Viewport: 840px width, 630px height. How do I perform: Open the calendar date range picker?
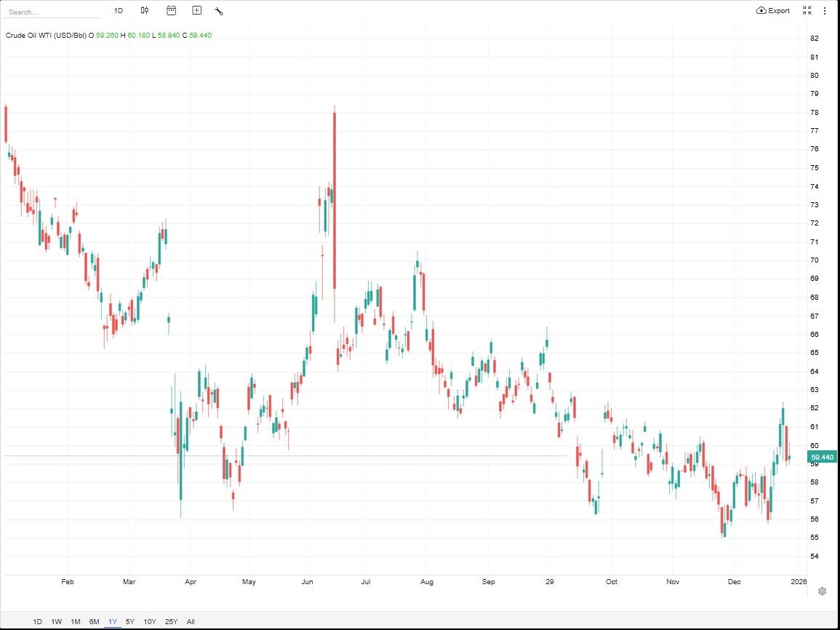[x=171, y=10]
